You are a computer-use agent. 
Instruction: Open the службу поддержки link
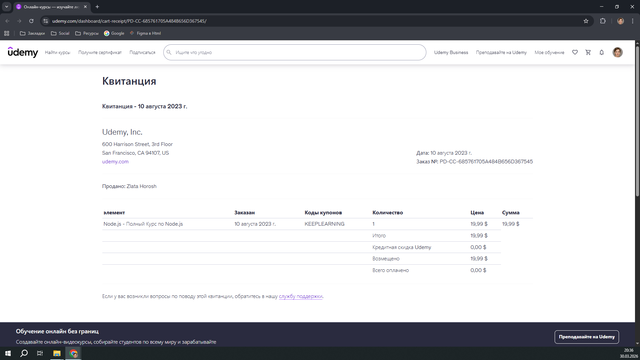(301, 296)
